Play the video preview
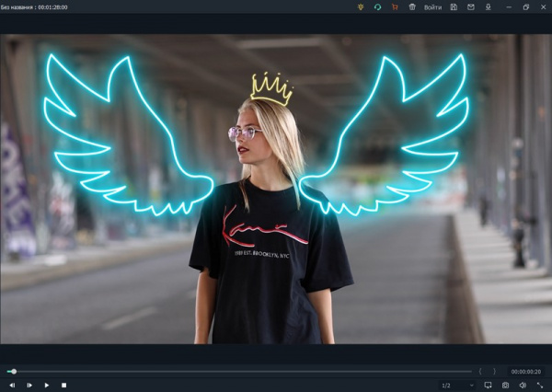The height and width of the screenshot is (392, 552). pyautogui.click(x=47, y=385)
